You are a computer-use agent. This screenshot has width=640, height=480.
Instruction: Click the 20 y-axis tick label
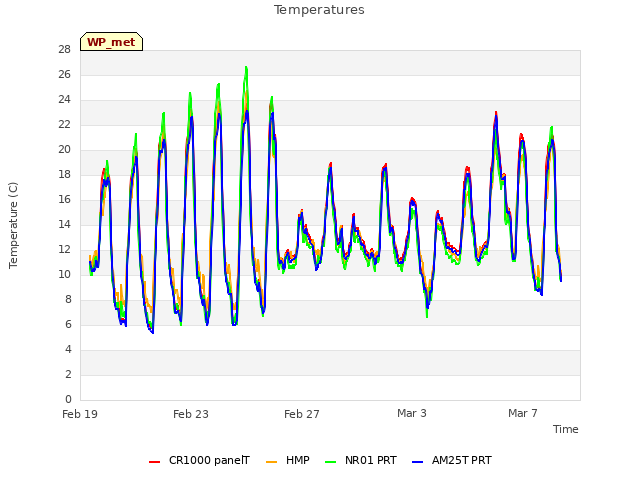click(x=64, y=149)
